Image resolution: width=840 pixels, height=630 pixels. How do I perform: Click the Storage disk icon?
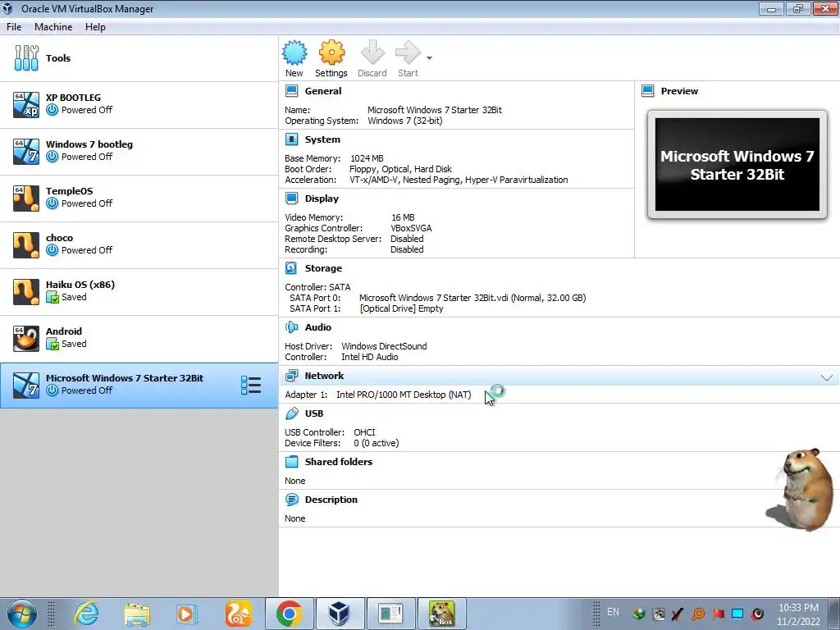pyautogui.click(x=291, y=268)
